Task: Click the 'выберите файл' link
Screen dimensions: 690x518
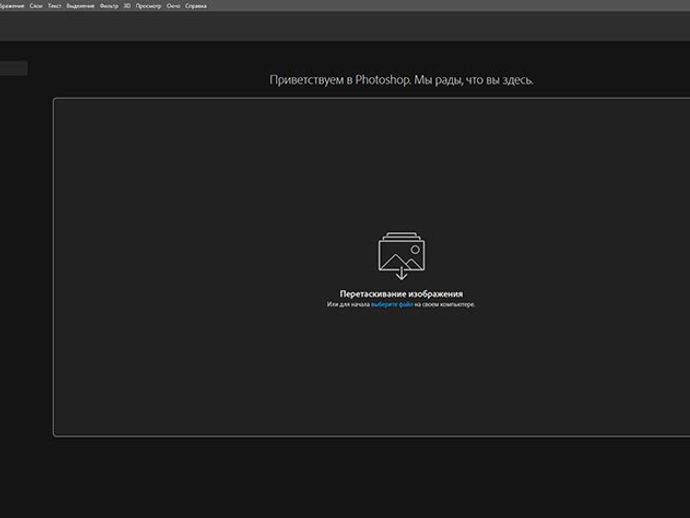Action: pos(392,304)
